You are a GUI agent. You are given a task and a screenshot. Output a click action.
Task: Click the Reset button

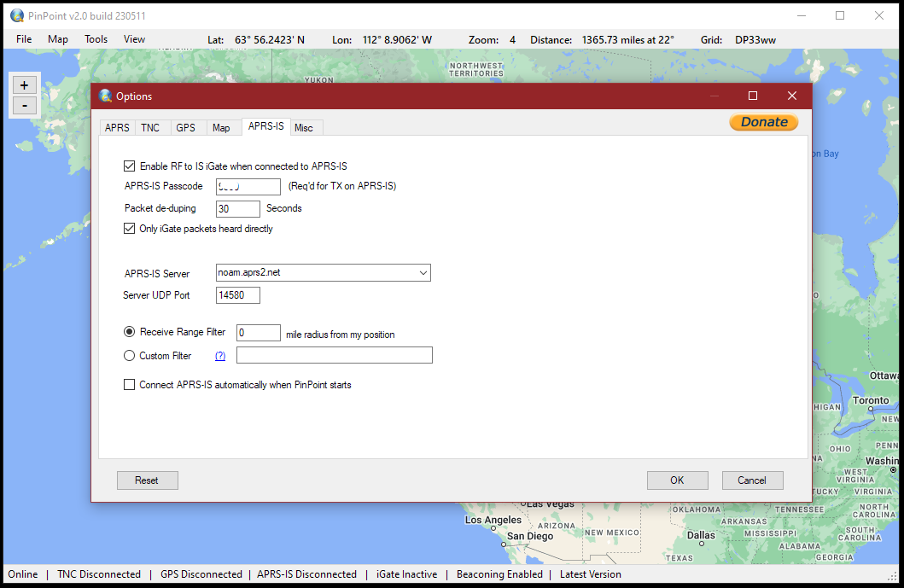click(147, 480)
